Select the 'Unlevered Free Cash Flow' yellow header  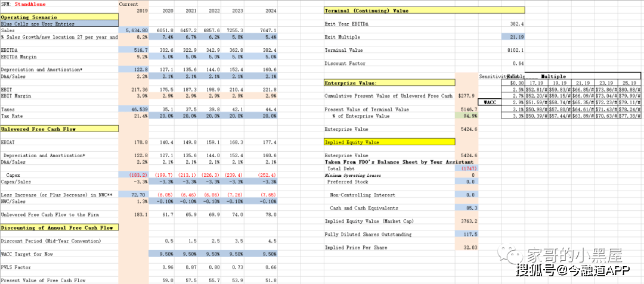(59, 129)
